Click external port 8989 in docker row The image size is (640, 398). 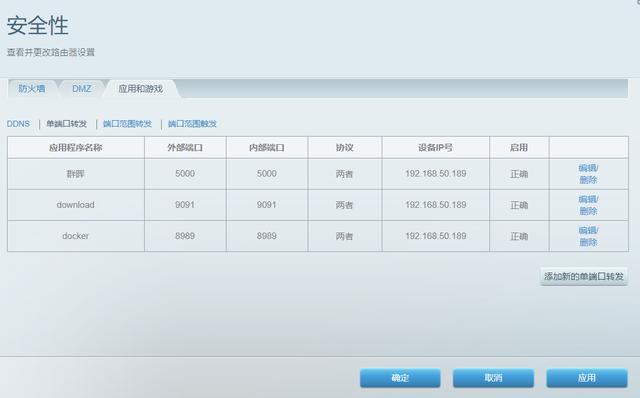185,236
